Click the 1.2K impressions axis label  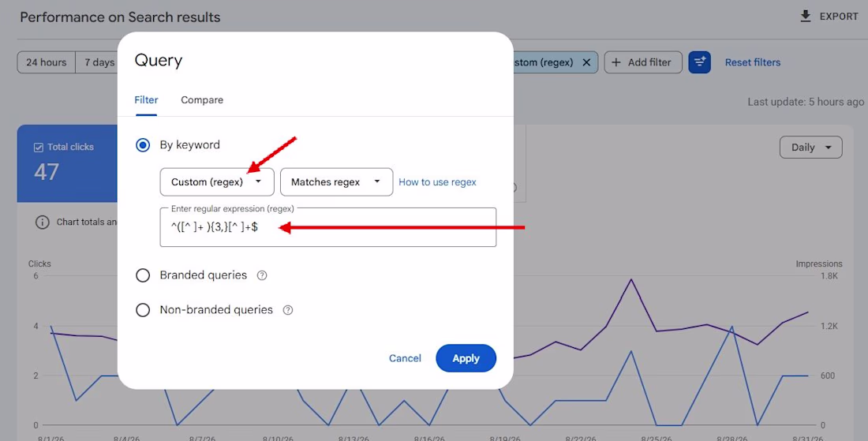(x=830, y=327)
